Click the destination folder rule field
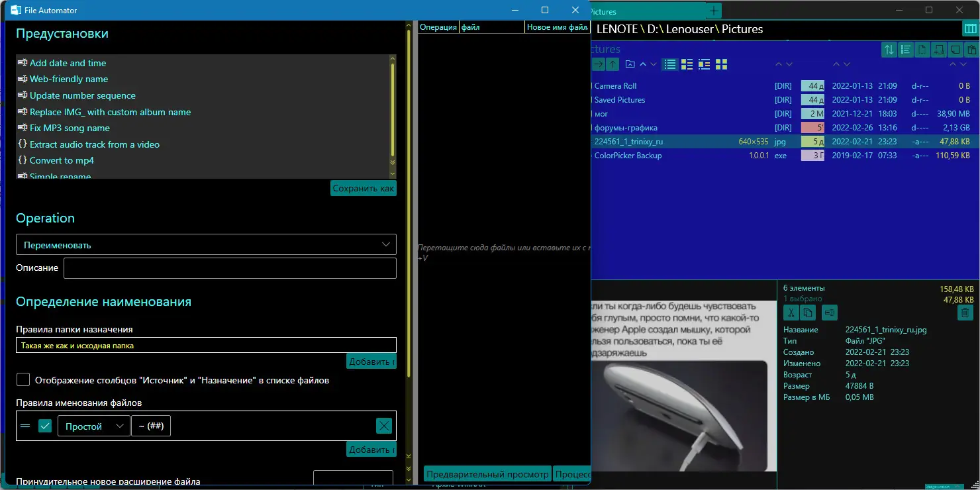 pos(206,345)
